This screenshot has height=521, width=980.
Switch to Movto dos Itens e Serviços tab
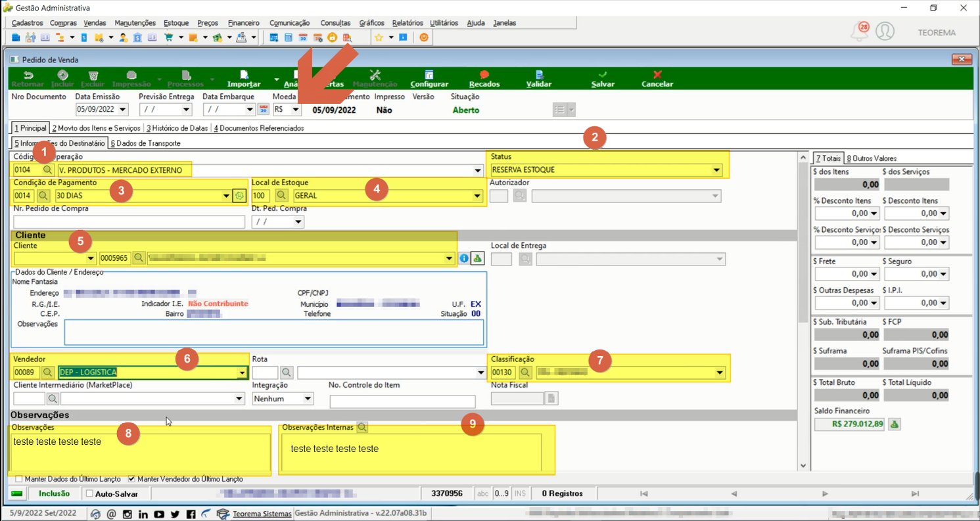(96, 128)
